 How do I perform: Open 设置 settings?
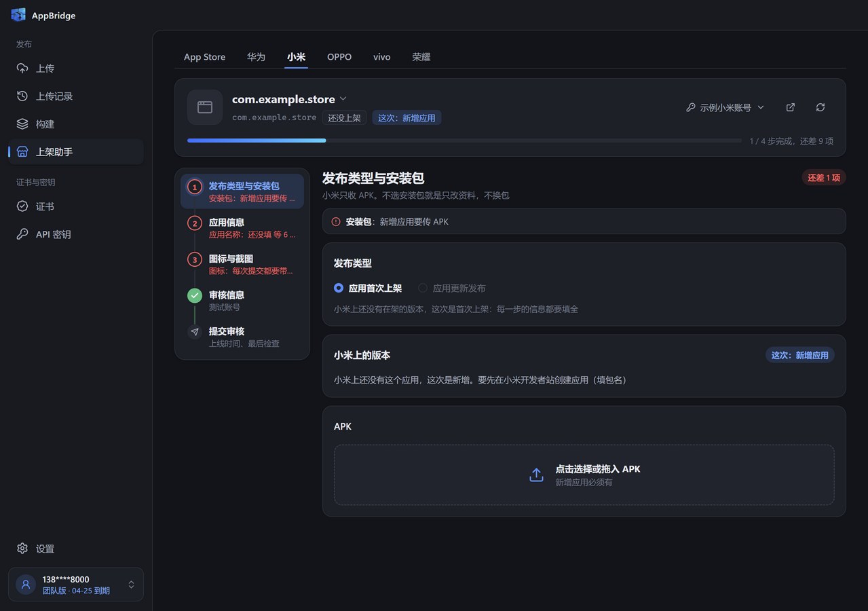click(76, 549)
